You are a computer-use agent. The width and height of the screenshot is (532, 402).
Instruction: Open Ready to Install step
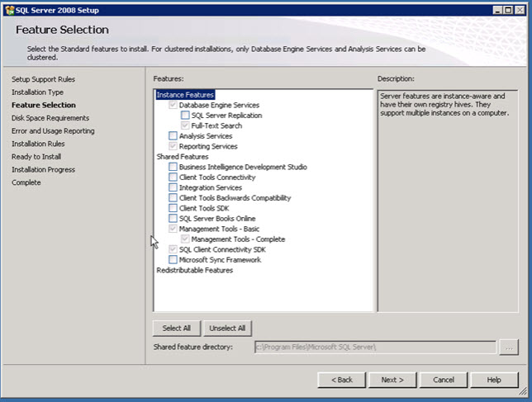[36, 157]
